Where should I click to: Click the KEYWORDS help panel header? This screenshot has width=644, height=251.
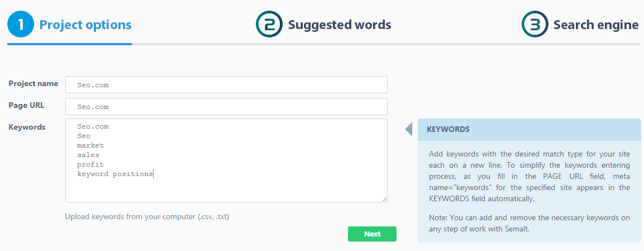529,129
